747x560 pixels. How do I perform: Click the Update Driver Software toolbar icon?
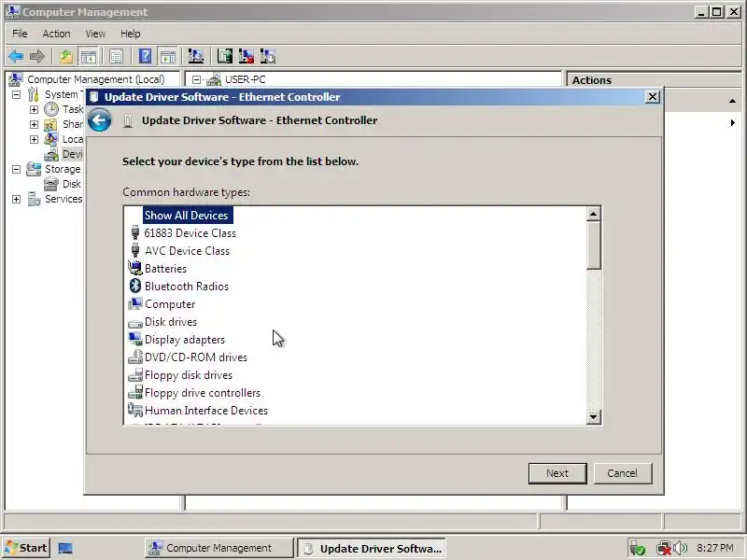point(224,57)
